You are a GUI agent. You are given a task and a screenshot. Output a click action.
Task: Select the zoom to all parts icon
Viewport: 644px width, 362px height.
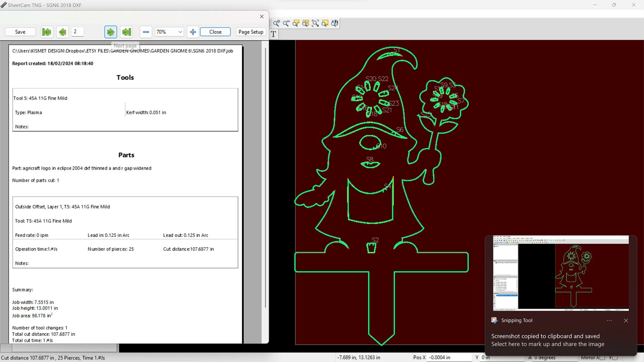306,23
